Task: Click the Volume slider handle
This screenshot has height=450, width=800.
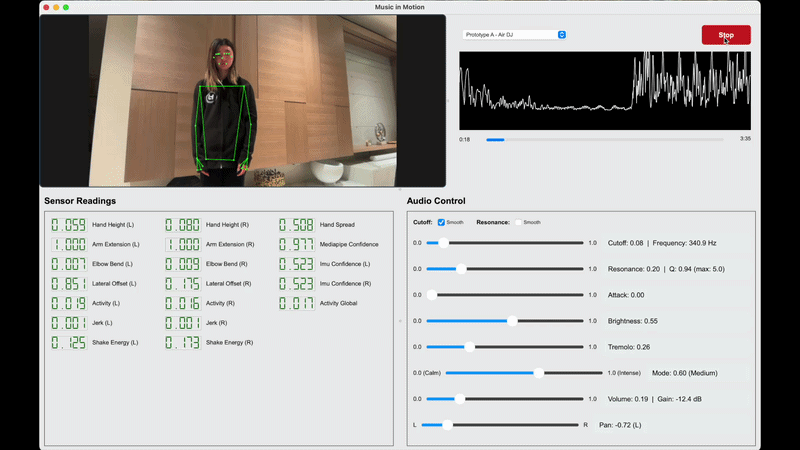Action: [459, 399]
